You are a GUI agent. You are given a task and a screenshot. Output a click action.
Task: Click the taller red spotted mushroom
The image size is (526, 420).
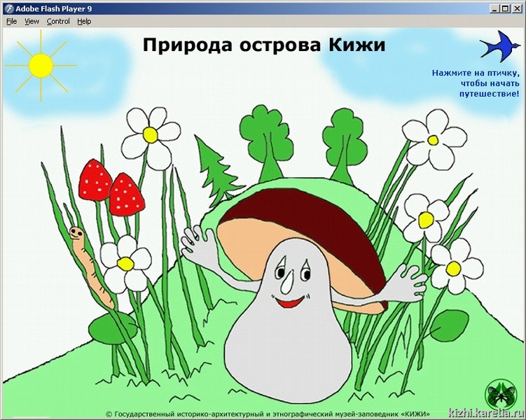tap(95, 181)
